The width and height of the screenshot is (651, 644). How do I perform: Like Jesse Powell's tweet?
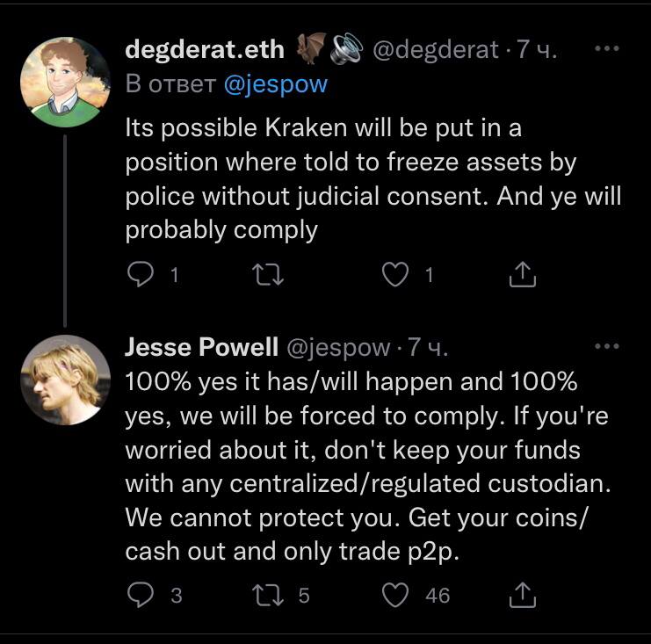coord(398,595)
